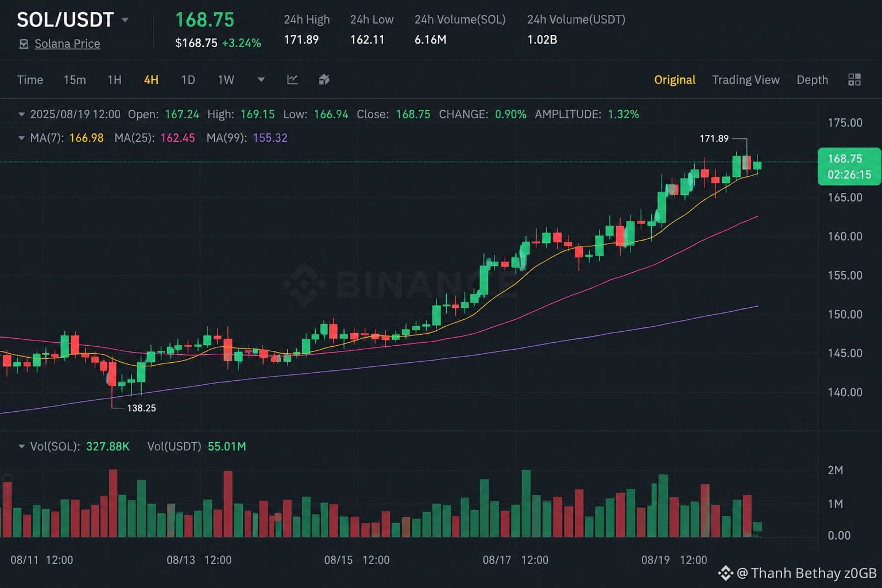Click the 08/19 12:00 time axis label

click(674, 560)
